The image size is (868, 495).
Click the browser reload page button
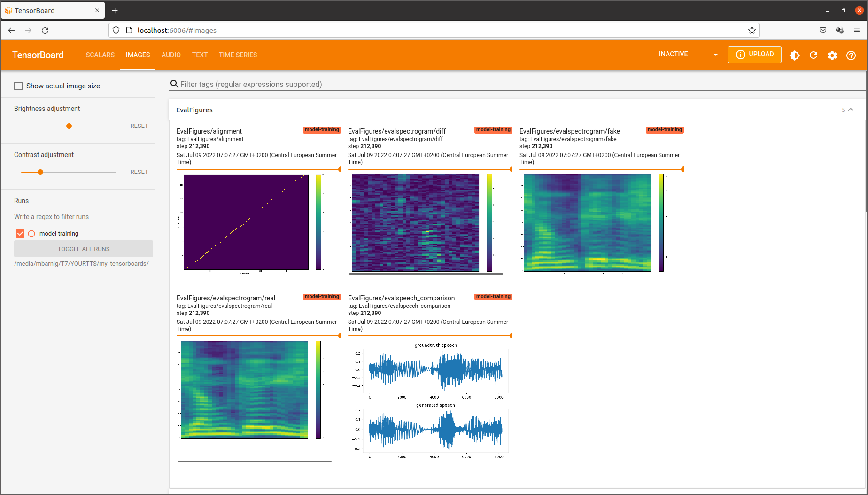tap(45, 30)
